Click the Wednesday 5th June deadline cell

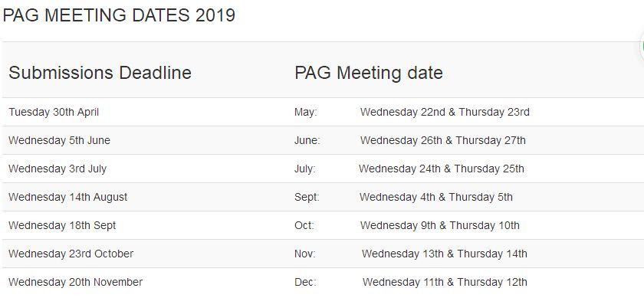tap(59, 140)
